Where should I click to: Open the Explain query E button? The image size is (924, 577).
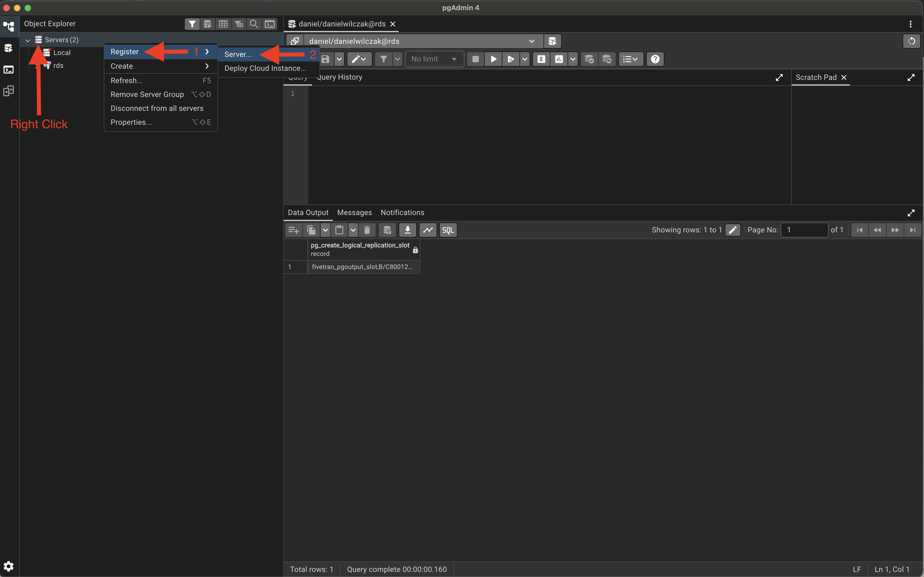[x=541, y=59]
